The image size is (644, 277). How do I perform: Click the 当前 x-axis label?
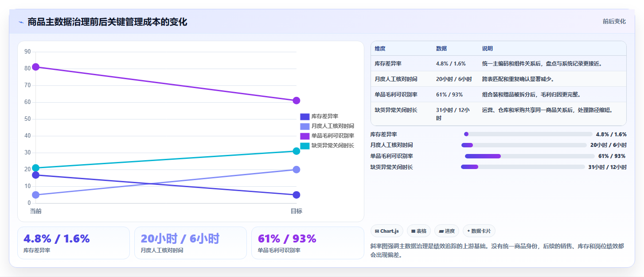point(36,211)
